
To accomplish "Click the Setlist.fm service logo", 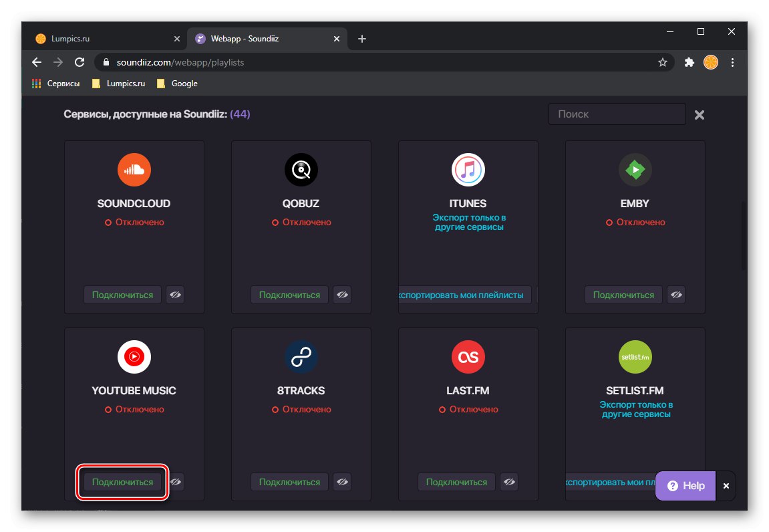I will tap(635, 357).
